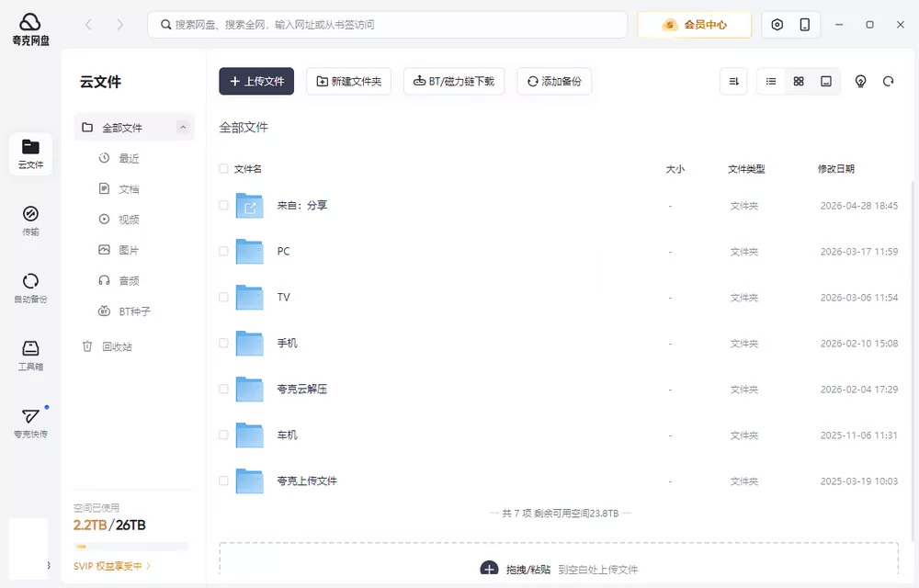This screenshot has width=919, height=588.
Task: Collapse the 全部文件 tree chevron
Action: click(x=183, y=127)
